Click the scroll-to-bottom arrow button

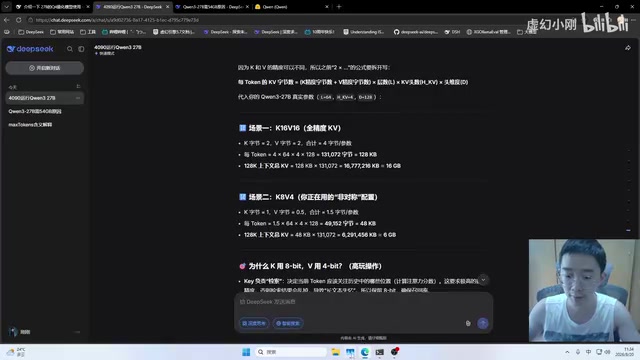483,280
